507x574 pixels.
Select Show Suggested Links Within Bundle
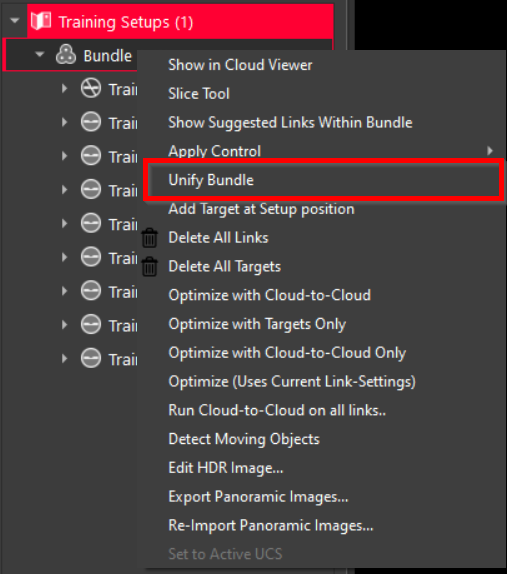[x=290, y=122]
